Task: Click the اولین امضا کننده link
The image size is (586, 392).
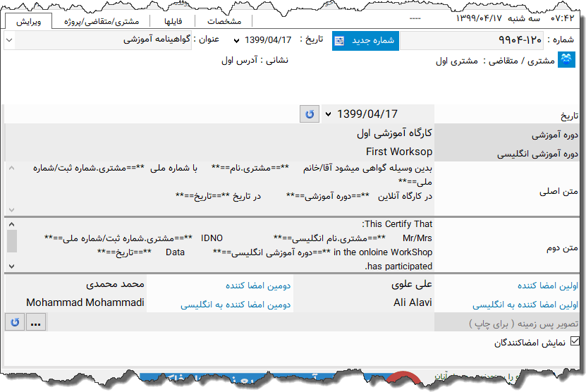Action: [547, 286]
